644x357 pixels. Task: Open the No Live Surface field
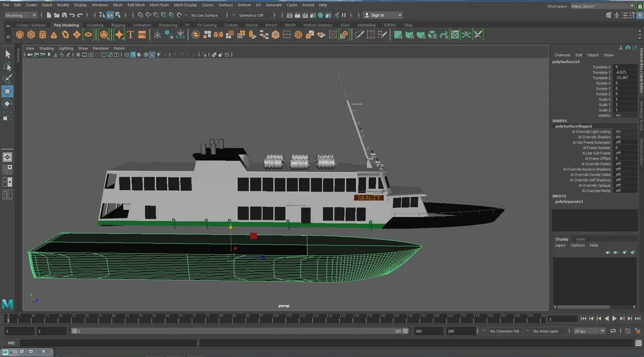(207, 15)
